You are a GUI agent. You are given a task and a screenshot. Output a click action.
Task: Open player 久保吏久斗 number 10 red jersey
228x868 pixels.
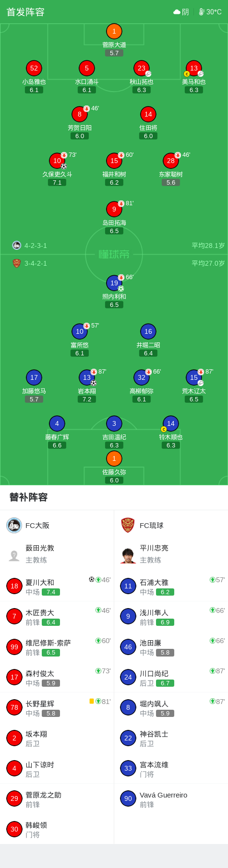click(x=57, y=161)
